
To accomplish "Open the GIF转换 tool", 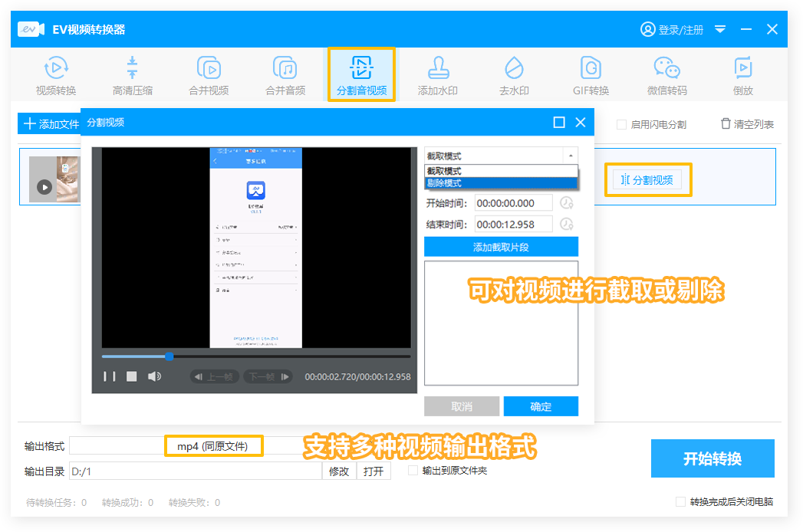I will (591, 76).
